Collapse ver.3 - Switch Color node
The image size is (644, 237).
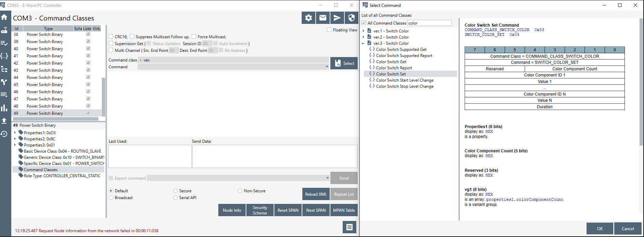pyautogui.click(x=363, y=43)
